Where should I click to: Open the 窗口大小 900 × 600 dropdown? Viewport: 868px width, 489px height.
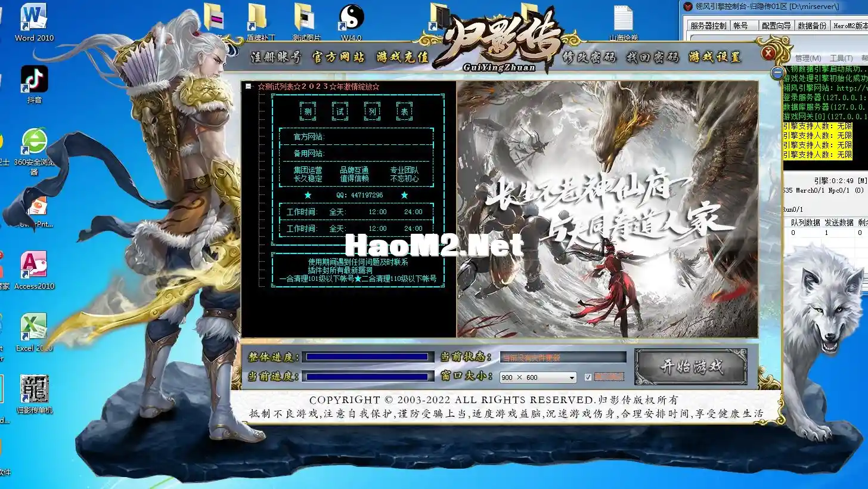(x=538, y=377)
